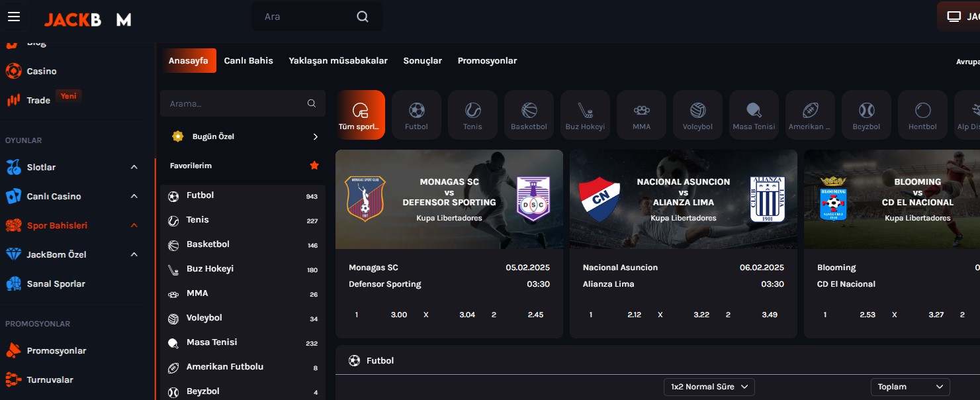Pick the Buz Hokeyi icon tile
This screenshot has width=980, height=400.
(x=585, y=115)
